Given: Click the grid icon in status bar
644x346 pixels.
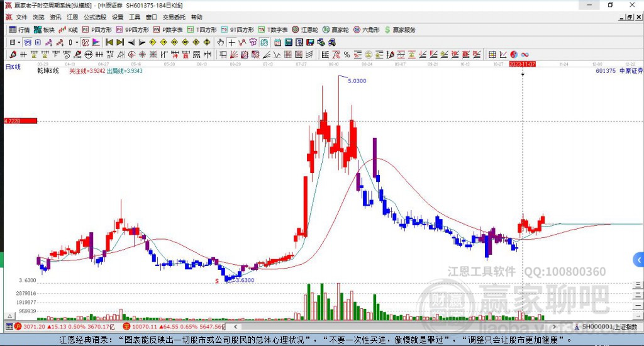Looking at the screenshot, I should (9, 326).
